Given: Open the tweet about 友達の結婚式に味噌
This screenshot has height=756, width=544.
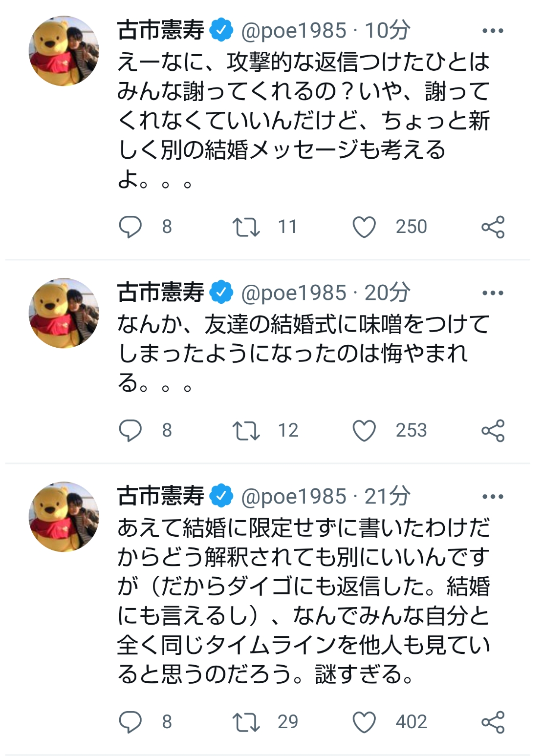Looking at the screenshot, I should pos(303,353).
